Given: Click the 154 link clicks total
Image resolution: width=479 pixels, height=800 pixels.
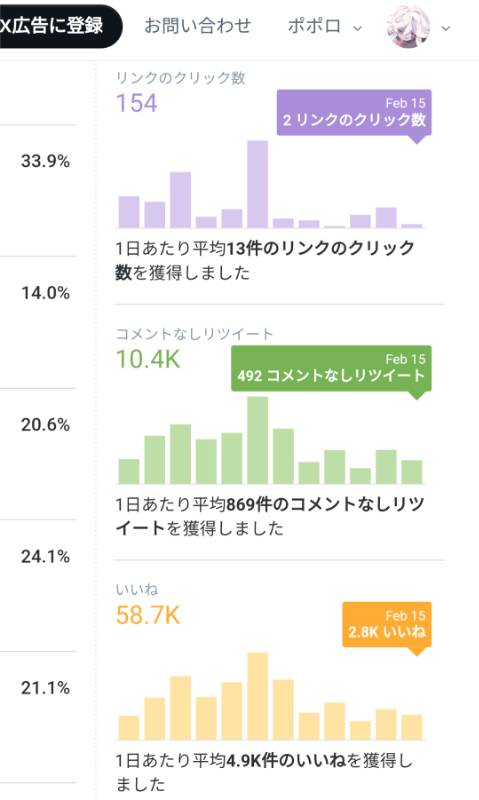Looking at the screenshot, I should click(x=137, y=103).
